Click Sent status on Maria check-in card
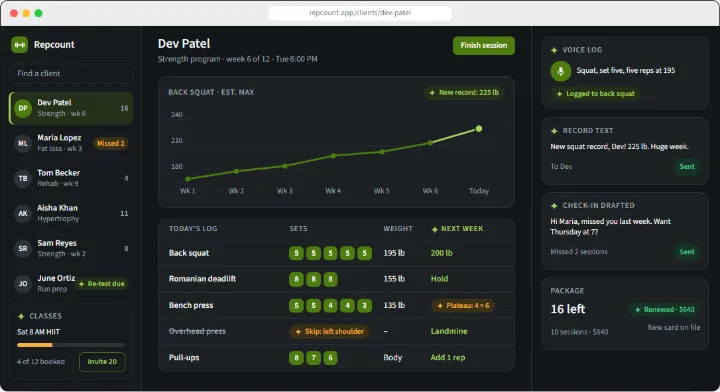720x392 pixels. [x=686, y=252]
